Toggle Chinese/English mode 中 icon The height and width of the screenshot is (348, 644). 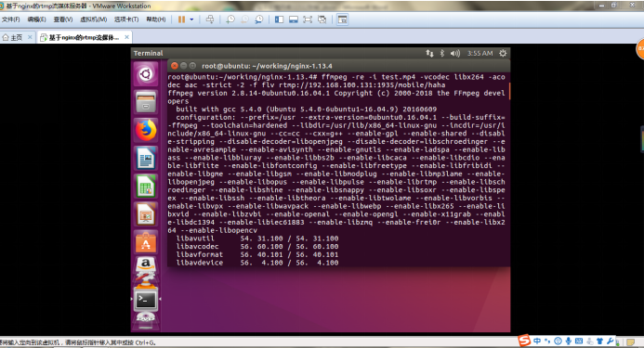point(537,341)
